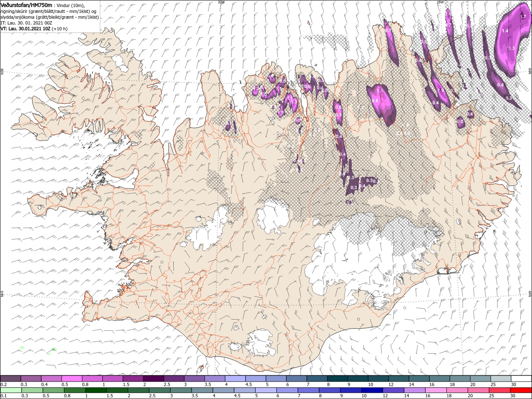This screenshot has height=399, width=532.
Task: Click the '0.1' label in the rain legend
Action: click(x=3, y=396)
